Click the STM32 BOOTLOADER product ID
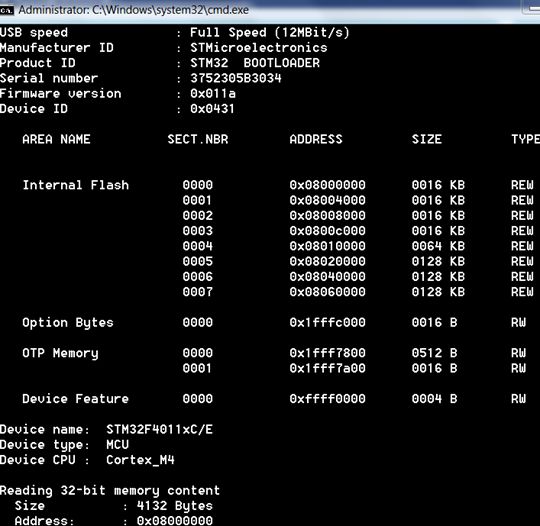Image resolution: width=540 pixels, height=526 pixels. point(255,63)
